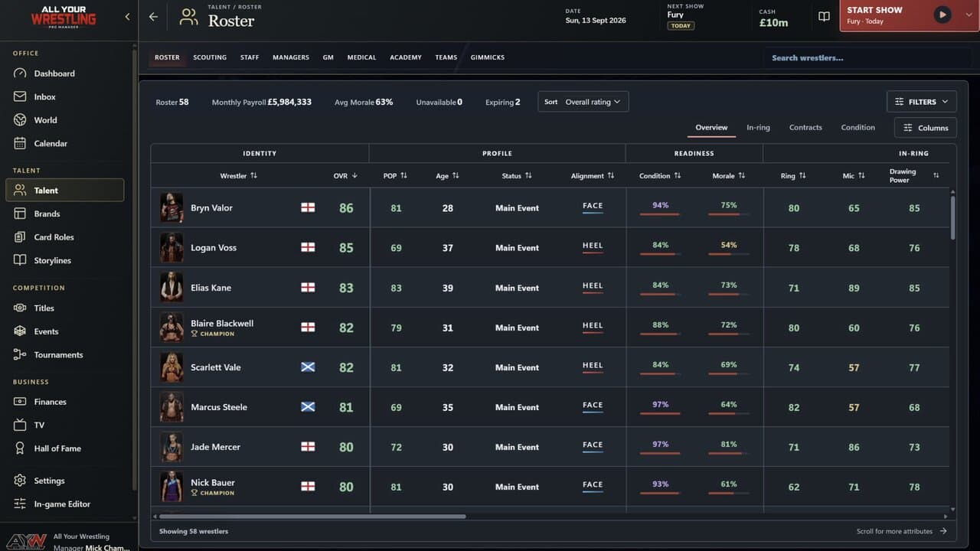Switch to the Scouting tab
Screen dimensions: 980x551
[210, 57]
